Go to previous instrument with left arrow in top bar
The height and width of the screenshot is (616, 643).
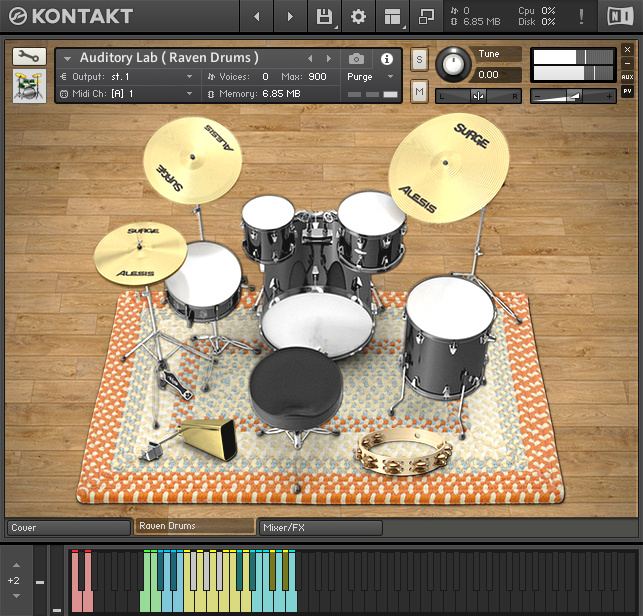(257, 16)
